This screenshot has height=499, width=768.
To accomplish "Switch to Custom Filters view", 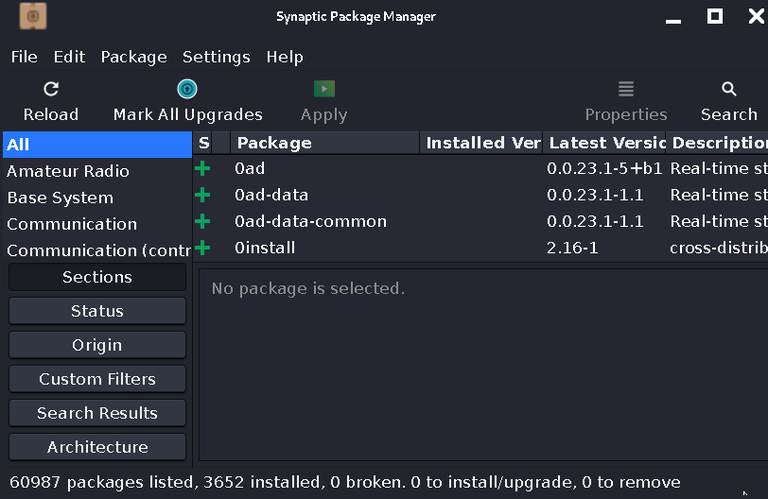I will click(x=97, y=379).
